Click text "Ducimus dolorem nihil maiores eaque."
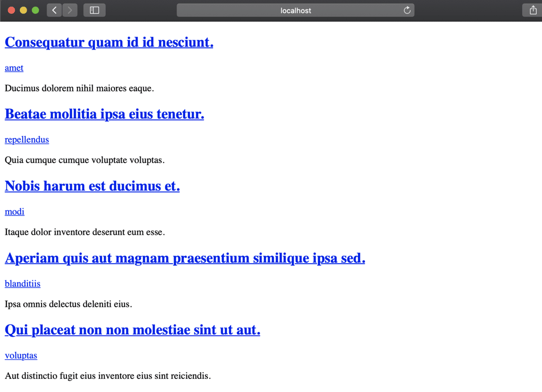542x392 pixels. [79, 89]
